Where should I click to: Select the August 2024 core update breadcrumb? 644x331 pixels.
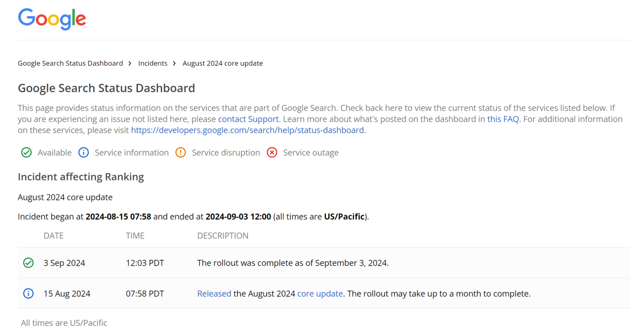click(223, 63)
